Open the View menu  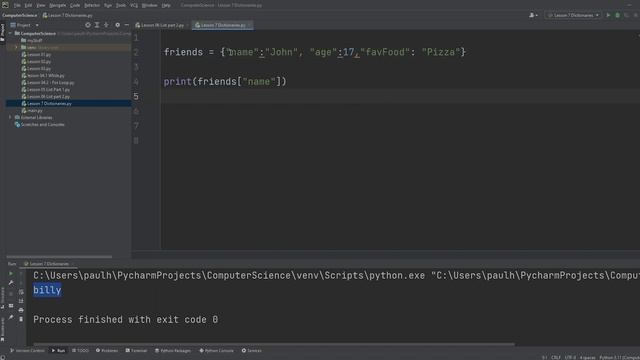pyautogui.click(x=41, y=5)
